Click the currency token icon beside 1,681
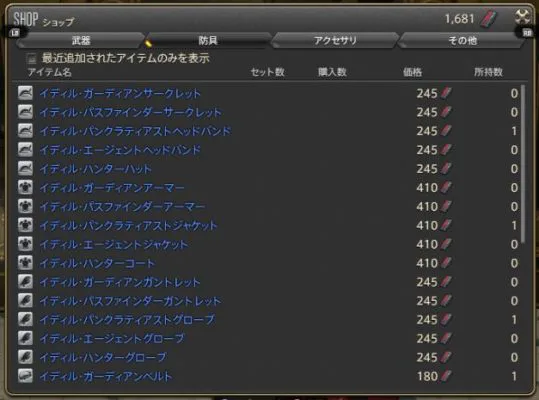Viewport: 539px width, 400px height. point(490,19)
